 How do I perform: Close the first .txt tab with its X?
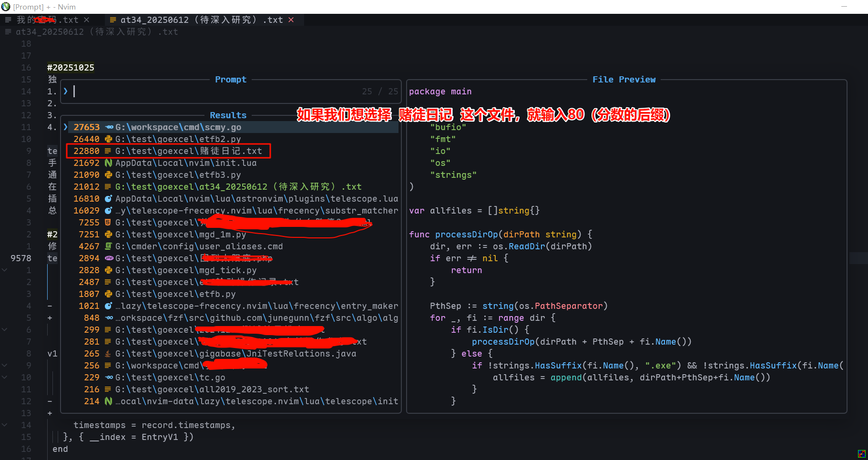tap(87, 20)
